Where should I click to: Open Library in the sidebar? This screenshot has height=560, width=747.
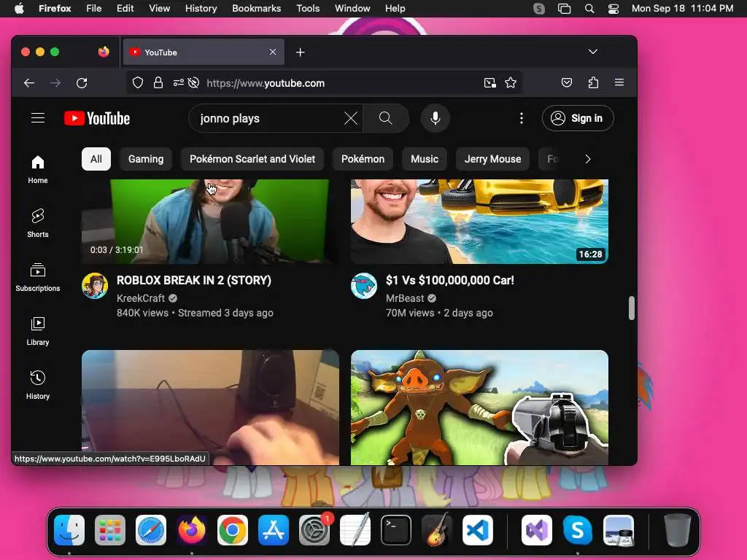click(x=38, y=331)
